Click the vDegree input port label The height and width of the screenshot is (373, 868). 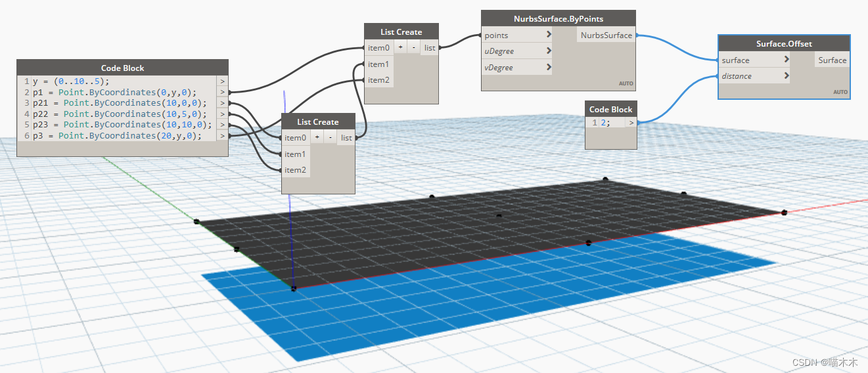pos(499,68)
